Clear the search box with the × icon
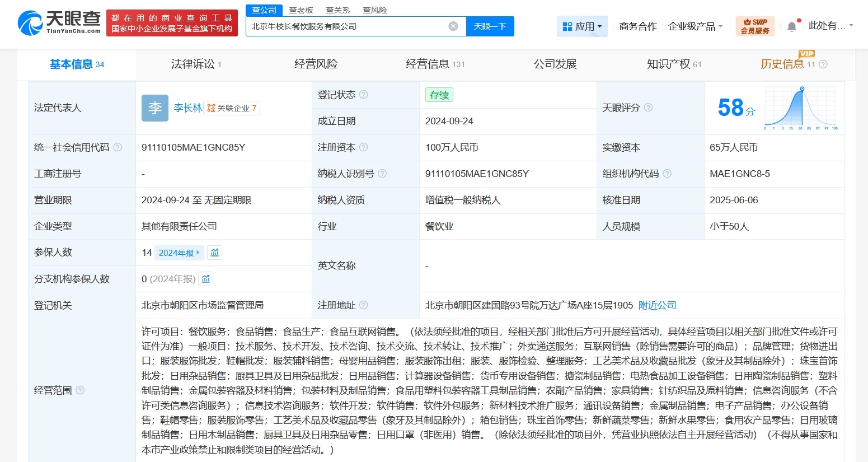The image size is (868, 462). (x=453, y=26)
